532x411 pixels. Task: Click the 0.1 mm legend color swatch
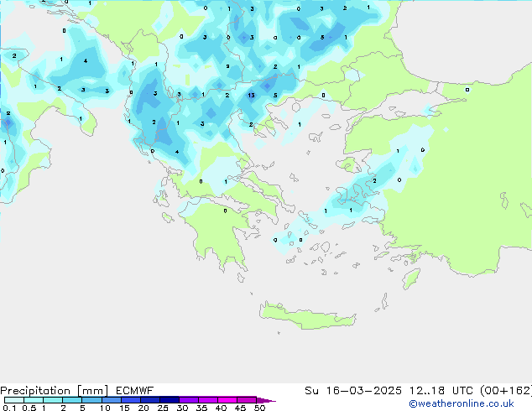click(14, 400)
